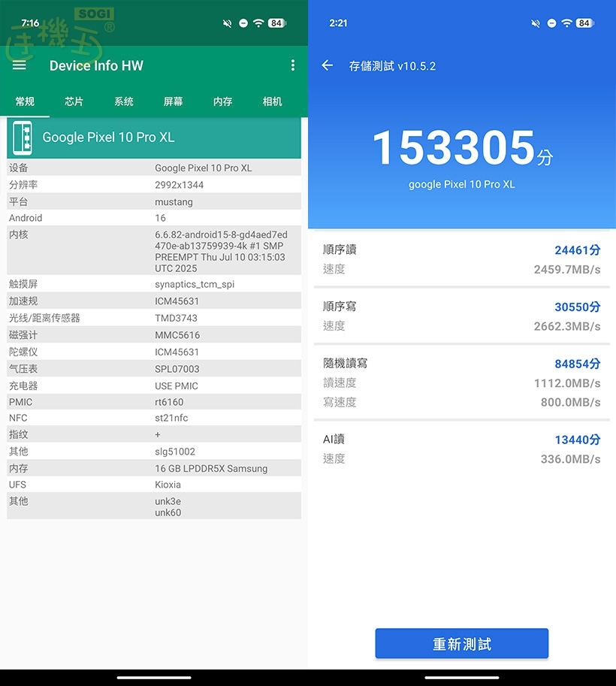Switch to the 屏幕 tab
The image size is (616, 686).
pyautogui.click(x=174, y=101)
